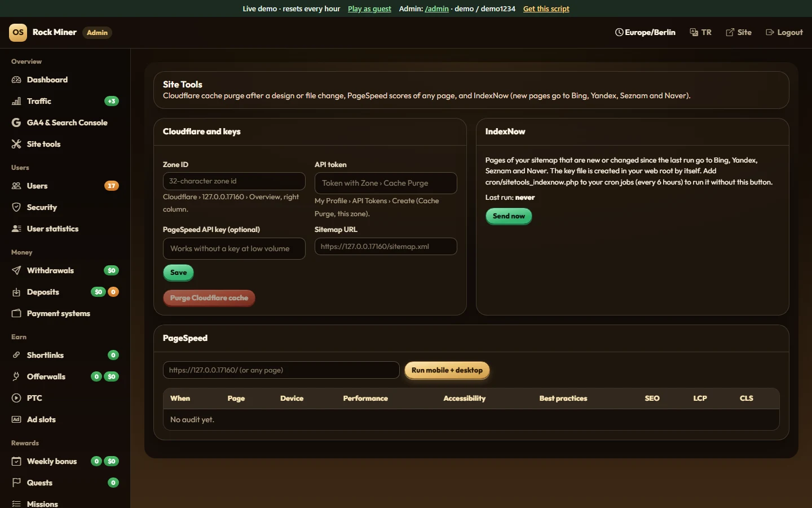
Task: Click into the API token field
Action: (386, 183)
